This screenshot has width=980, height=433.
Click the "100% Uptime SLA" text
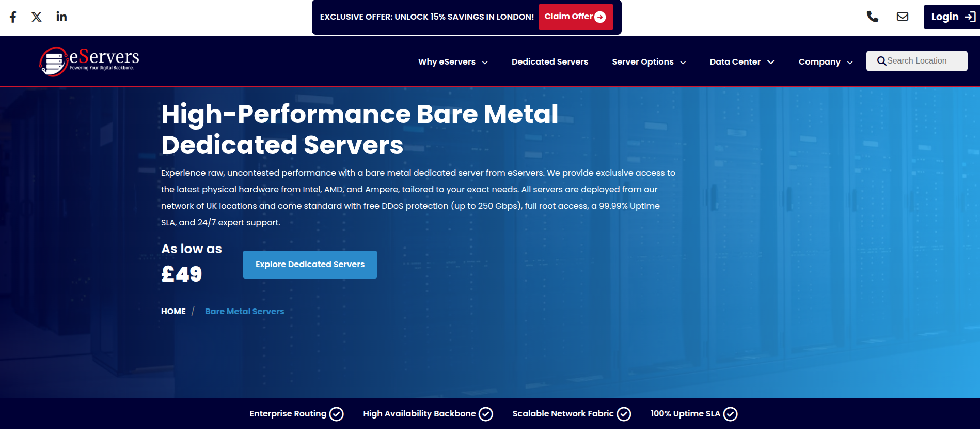(685, 414)
